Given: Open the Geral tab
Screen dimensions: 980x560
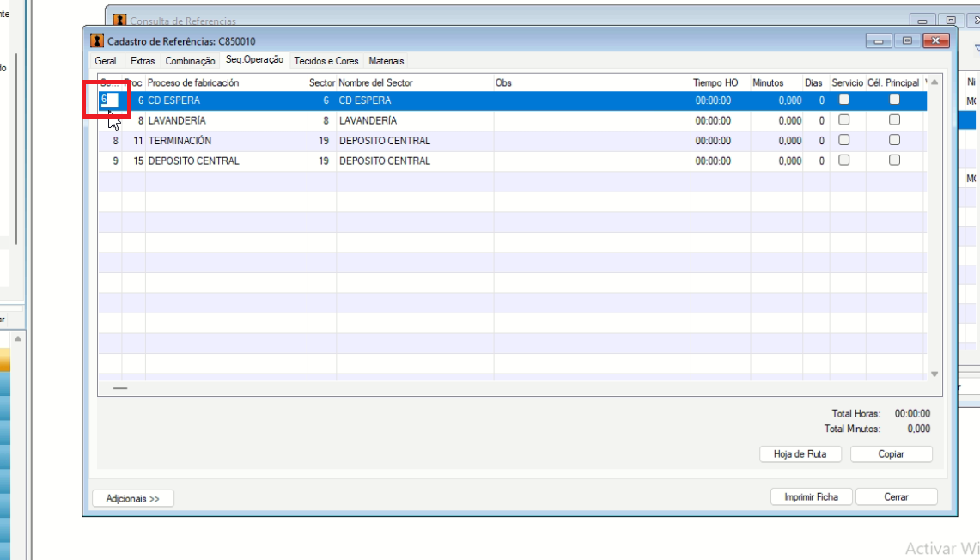Looking at the screenshot, I should coord(106,61).
